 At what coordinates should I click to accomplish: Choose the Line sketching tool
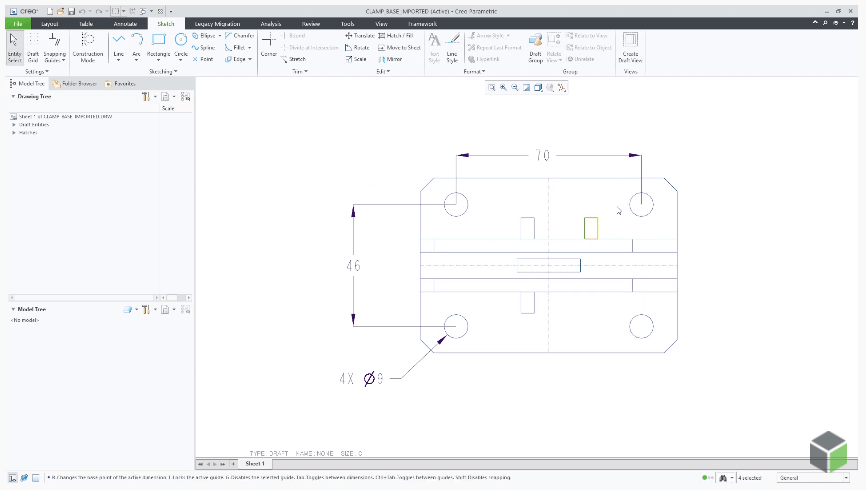(x=119, y=44)
